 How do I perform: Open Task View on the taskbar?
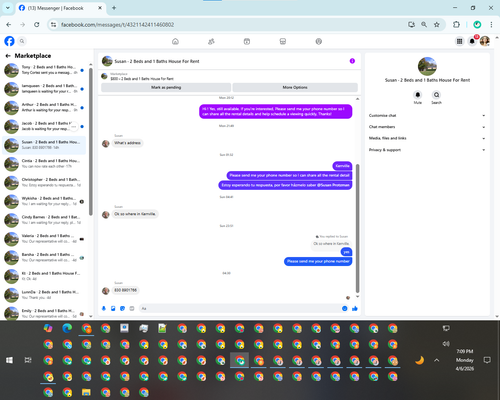pyautogui.click(x=28, y=360)
